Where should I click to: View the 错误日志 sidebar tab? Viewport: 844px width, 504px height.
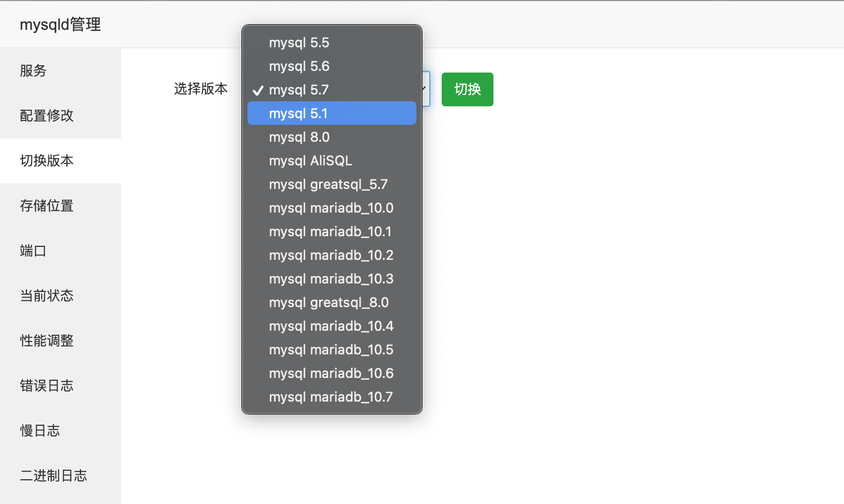pos(60,386)
